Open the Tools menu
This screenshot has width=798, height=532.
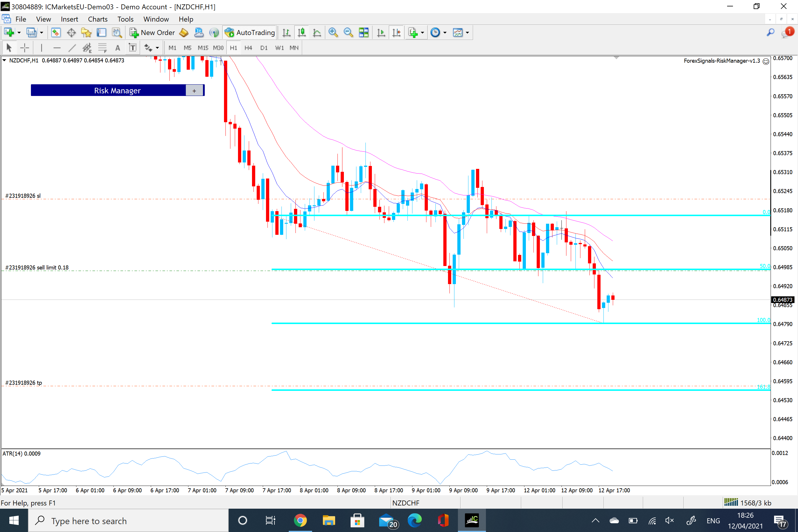pyautogui.click(x=125, y=19)
